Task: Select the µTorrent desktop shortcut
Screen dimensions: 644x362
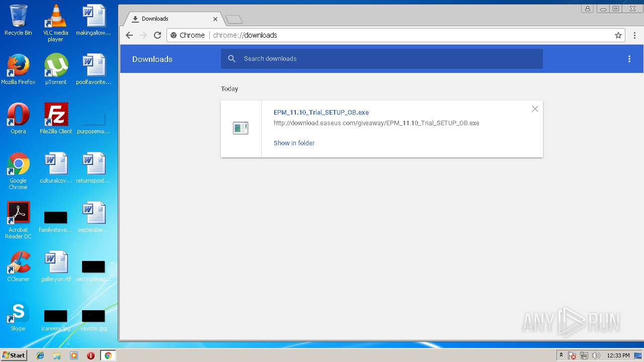Action: tap(56, 69)
